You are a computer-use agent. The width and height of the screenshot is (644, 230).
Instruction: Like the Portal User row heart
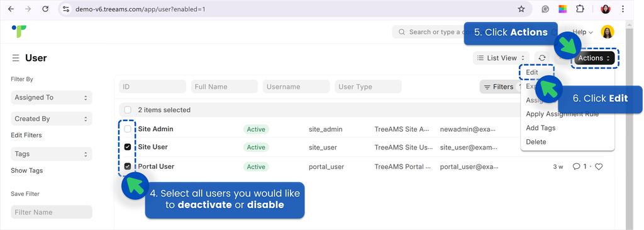[x=599, y=166]
